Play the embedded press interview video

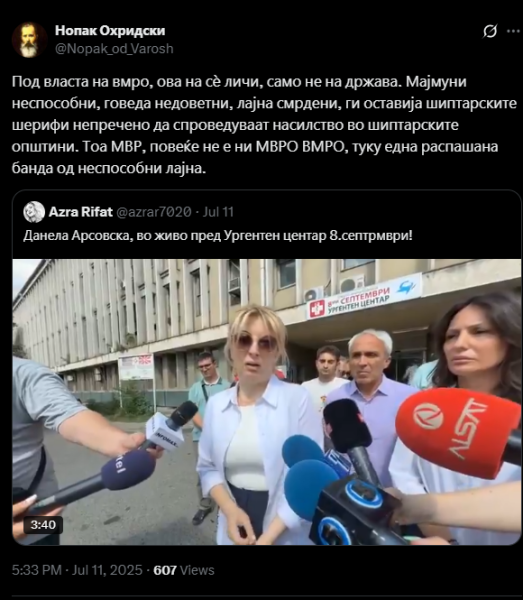tap(267, 402)
